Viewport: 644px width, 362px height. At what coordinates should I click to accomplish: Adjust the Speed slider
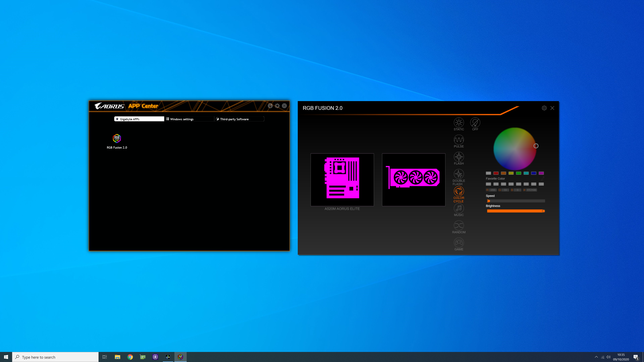click(516, 201)
